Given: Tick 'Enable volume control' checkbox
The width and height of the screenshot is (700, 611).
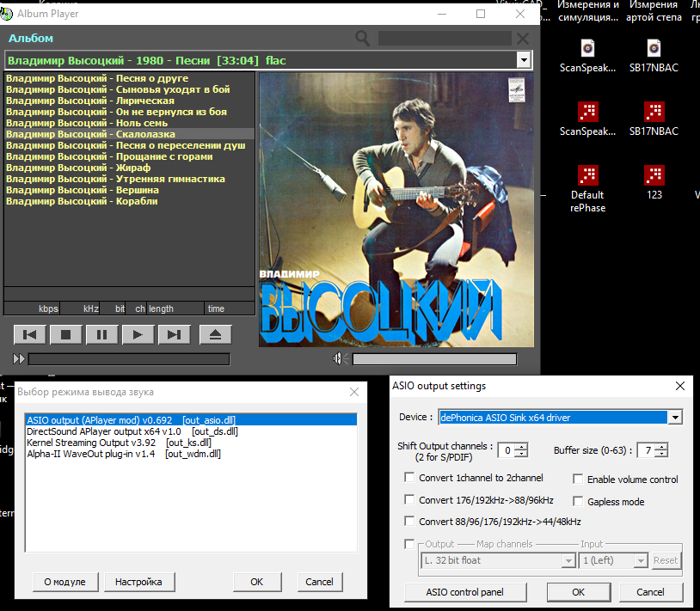Looking at the screenshot, I should coord(578,480).
